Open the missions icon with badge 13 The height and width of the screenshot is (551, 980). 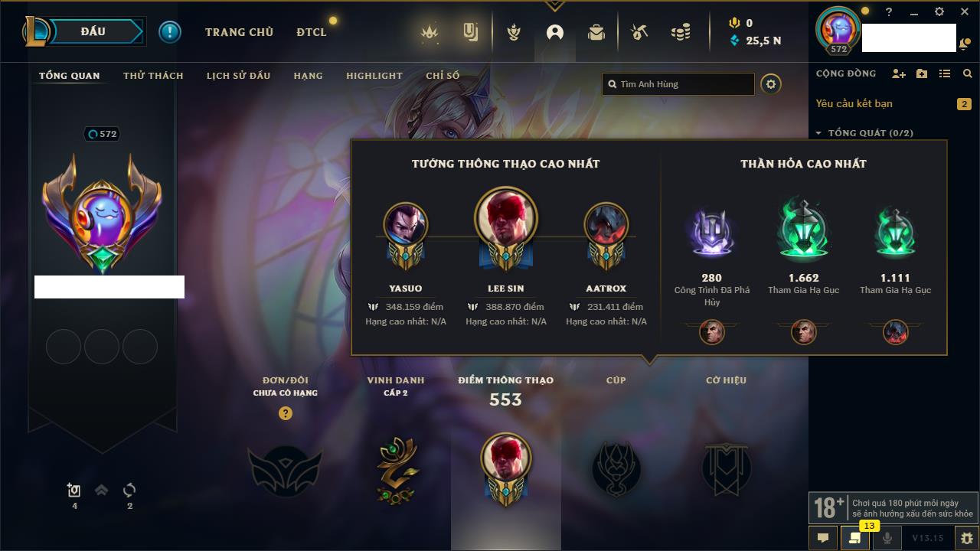[854, 538]
